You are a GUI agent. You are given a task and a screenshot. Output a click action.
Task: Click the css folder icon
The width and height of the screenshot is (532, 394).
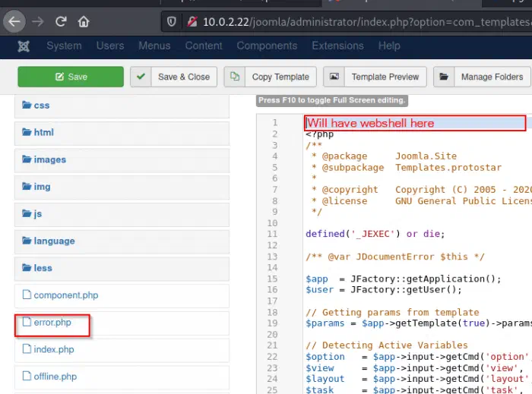[27, 105]
